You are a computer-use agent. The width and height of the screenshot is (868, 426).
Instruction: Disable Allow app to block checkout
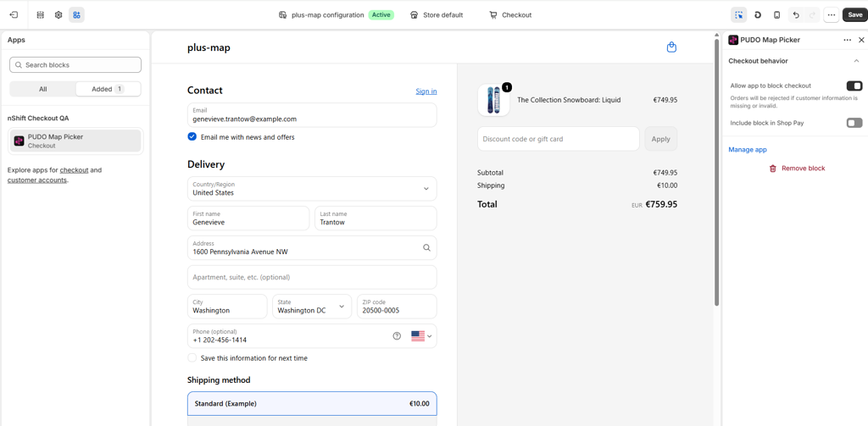pyautogui.click(x=854, y=86)
